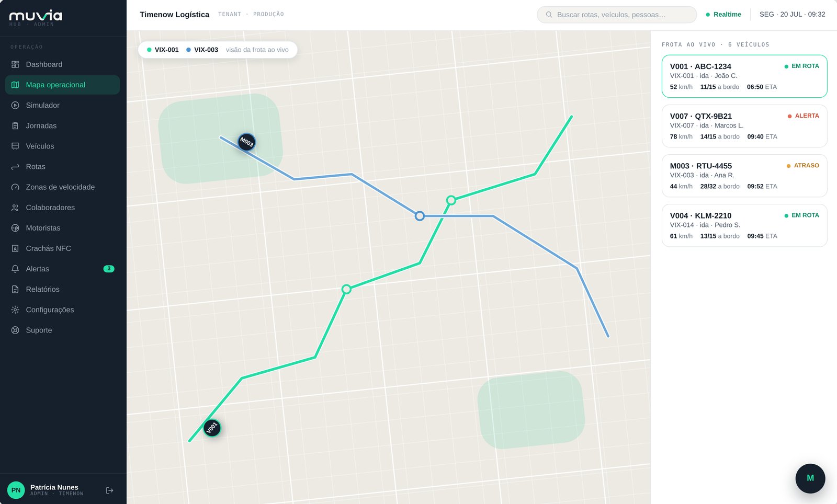The image size is (837, 504).
Task: Click the Alertas count badge 3
Action: click(x=109, y=269)
